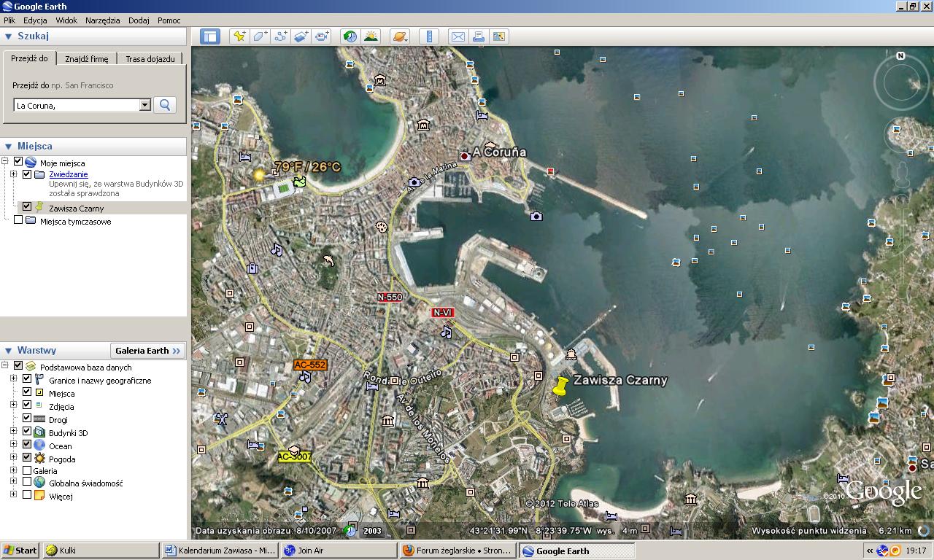Click the stadium 3D building icon
Viewport: 934px width, 560px height.
tap(284, 190)
